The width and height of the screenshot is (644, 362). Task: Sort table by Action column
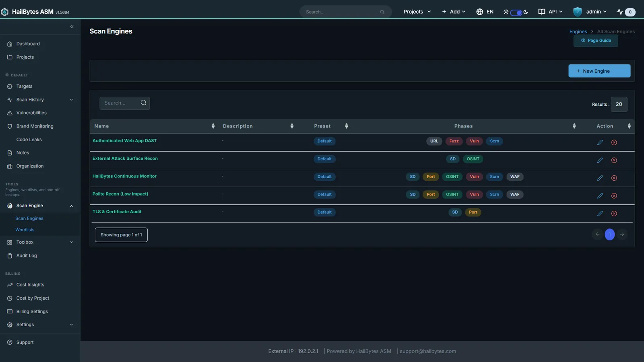629,126
